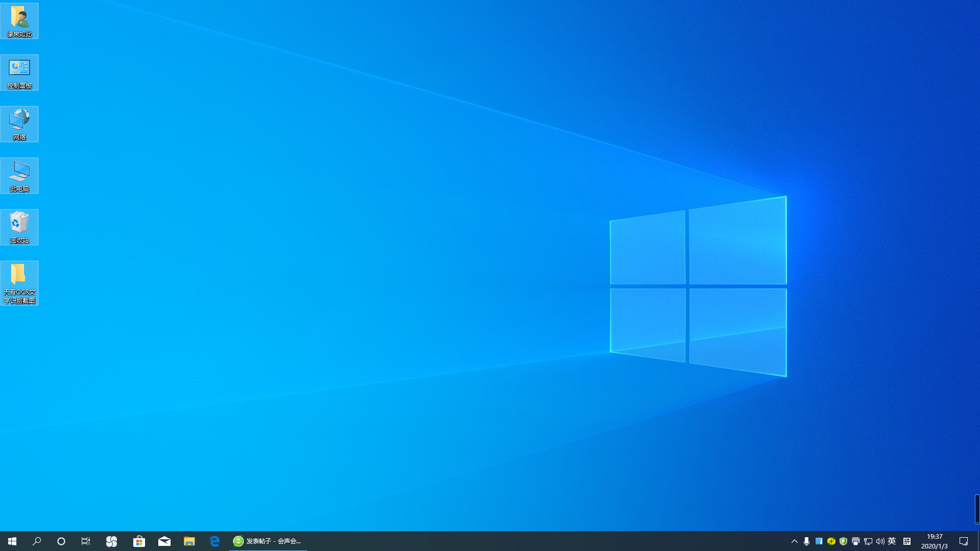Open the pinwheel fan app on taskbar
This screenshot has width=980, height=551.
(111, 541)
